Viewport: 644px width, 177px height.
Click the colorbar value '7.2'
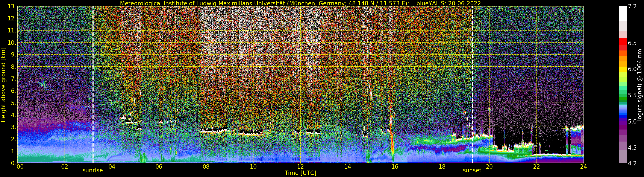coord(632,6)
